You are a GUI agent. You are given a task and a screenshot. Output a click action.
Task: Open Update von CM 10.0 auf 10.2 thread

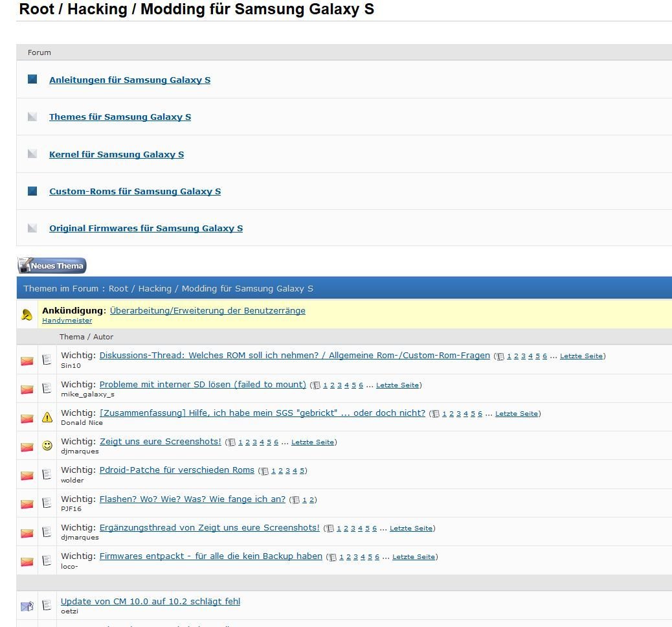pyautogui.click(x=150, y=601)
